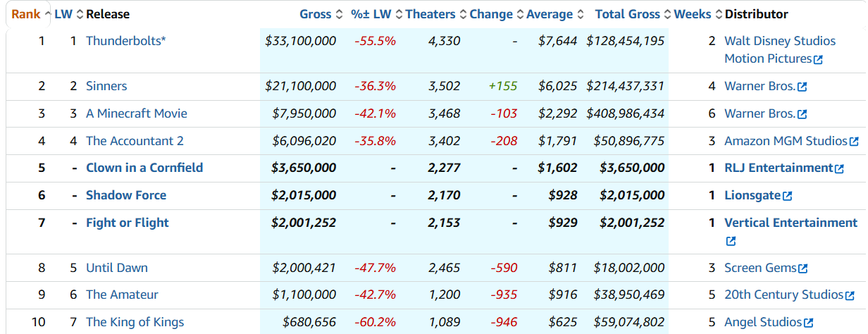Open Clown in a Cornfield release link

pos(144,168)
